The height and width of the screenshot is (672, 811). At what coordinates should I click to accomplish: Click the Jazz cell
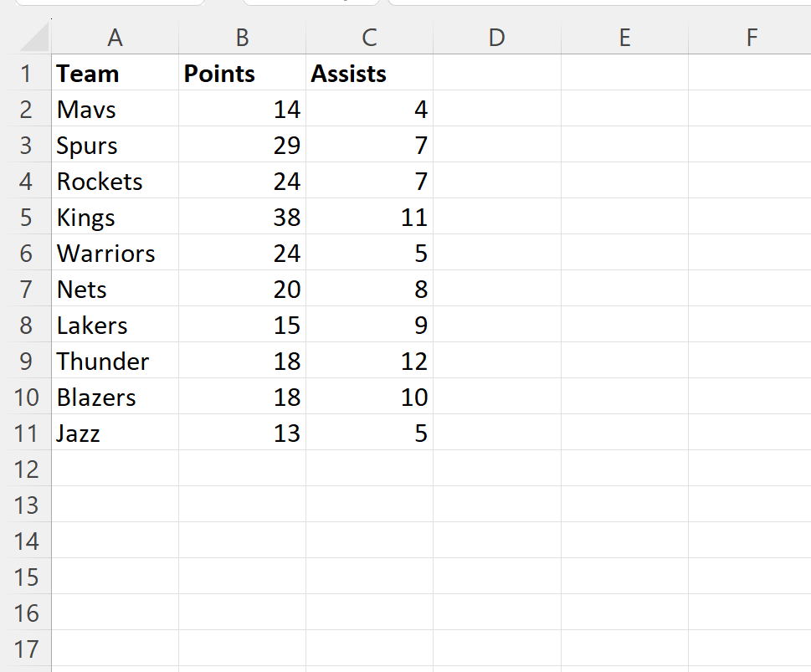115,433
